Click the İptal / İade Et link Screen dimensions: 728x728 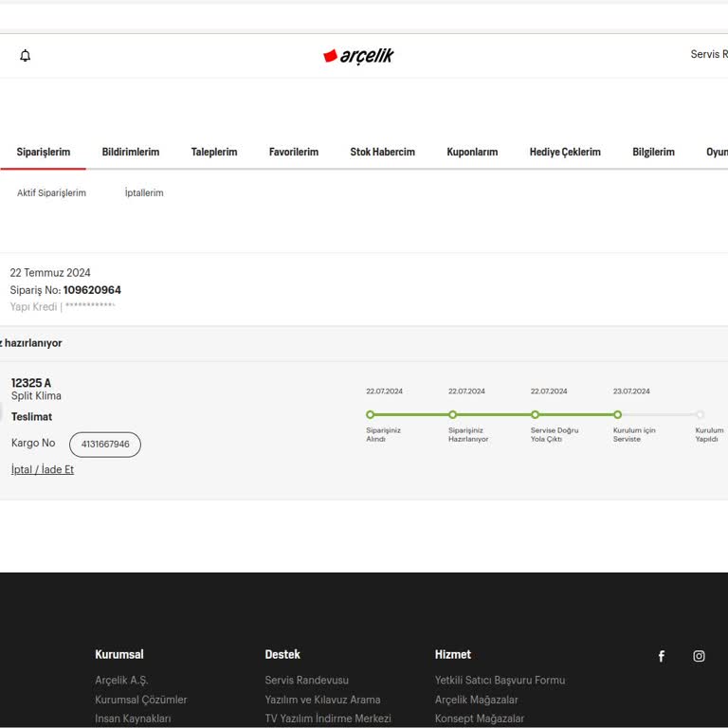tap(43, 469)
